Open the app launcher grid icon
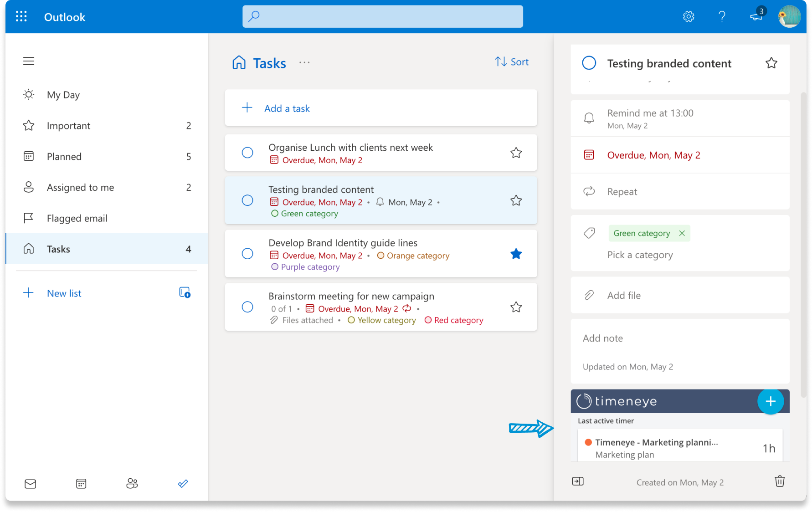The width and height of the screenshot is (812, 512). pyautogui.click(x=21, y=17)
